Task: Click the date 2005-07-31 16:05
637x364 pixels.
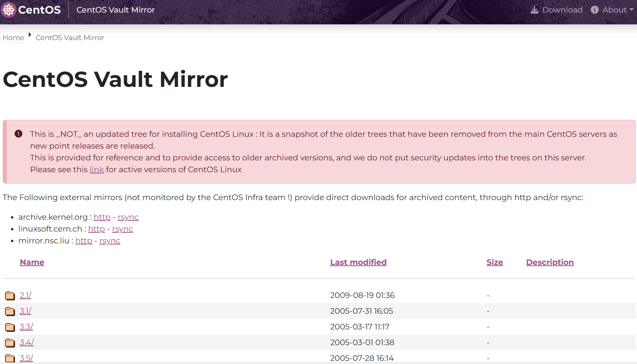Action: [x=361, y=311]
